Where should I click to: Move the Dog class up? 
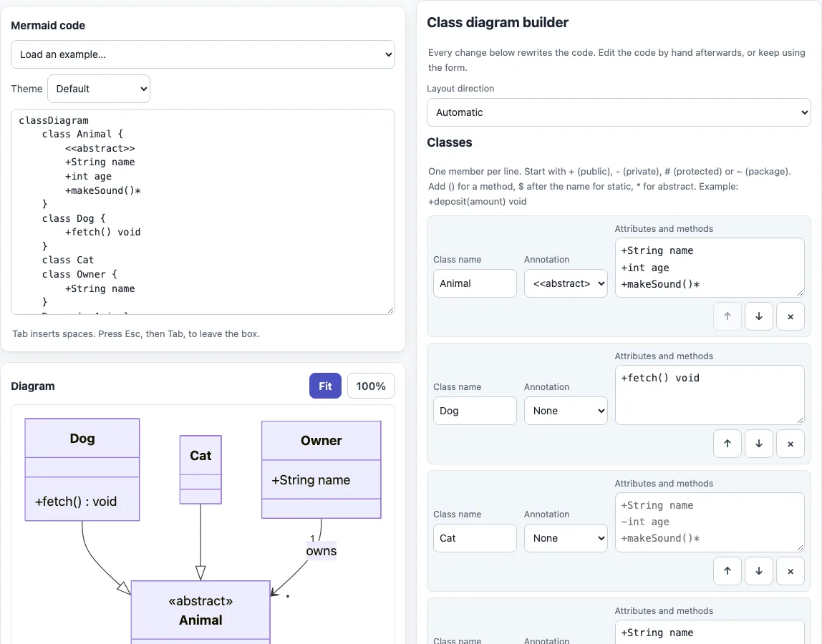click(x=727, y=444)
